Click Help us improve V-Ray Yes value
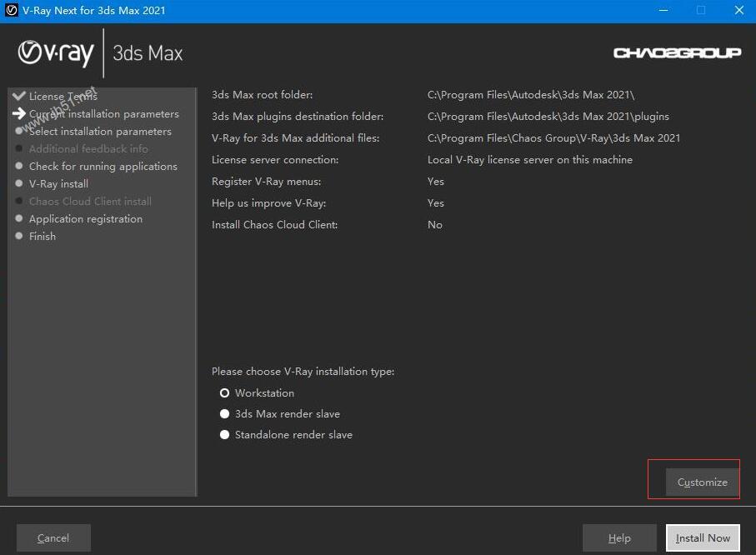Image resolution: width=756 pixels, height=555 pixels. coord(435,203)
